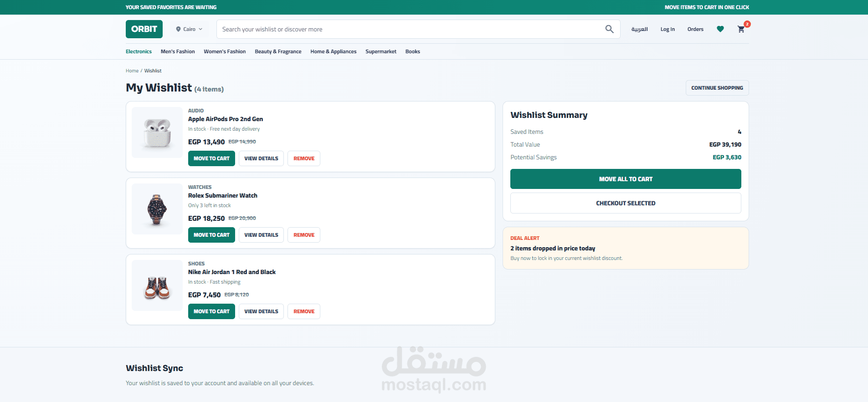The height and width of the screenshot is (402, 868).
Task: Click Wishlist breadcrumb text
Action: [x=153, y=71]
